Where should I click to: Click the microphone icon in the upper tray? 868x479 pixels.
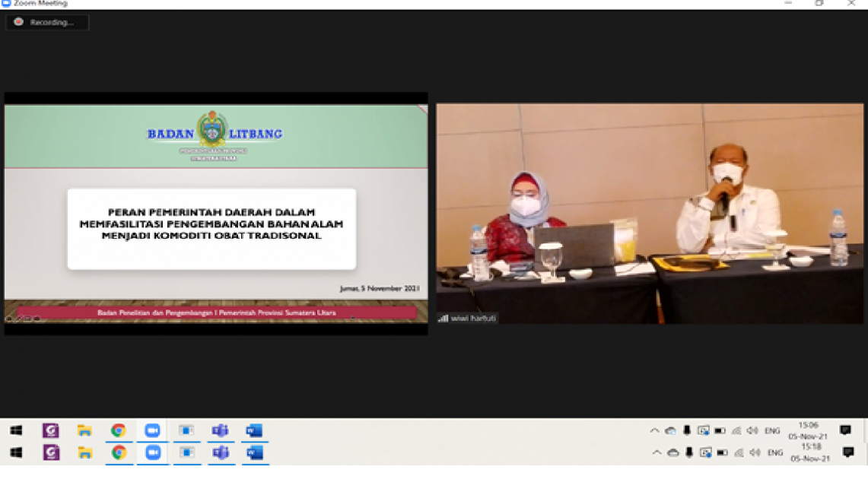click(687, 430)
